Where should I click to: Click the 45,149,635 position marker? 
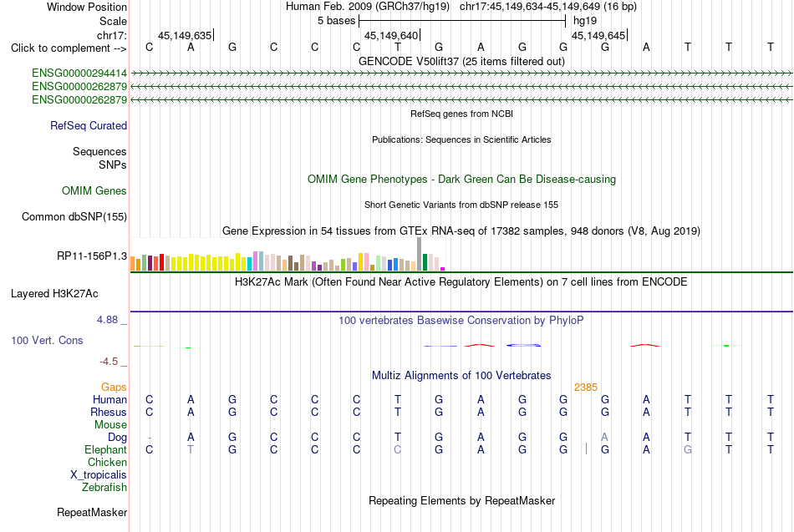[x=186, y=35]
